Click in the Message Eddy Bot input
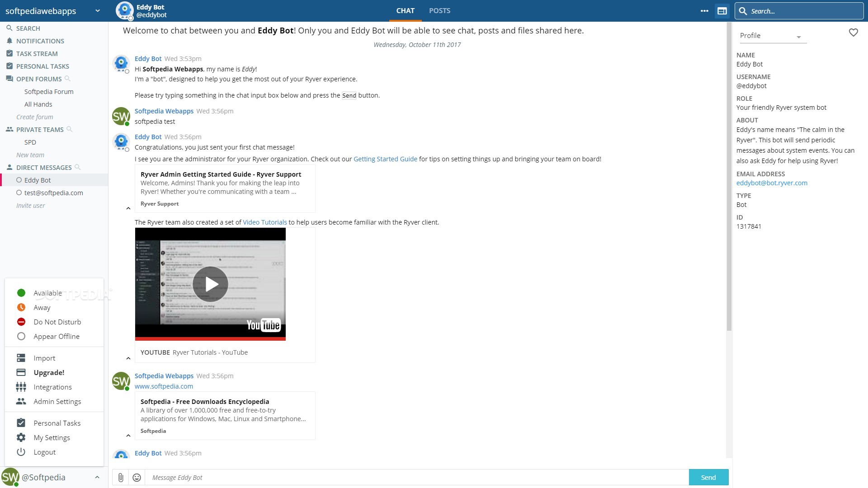 click(417, 477)
